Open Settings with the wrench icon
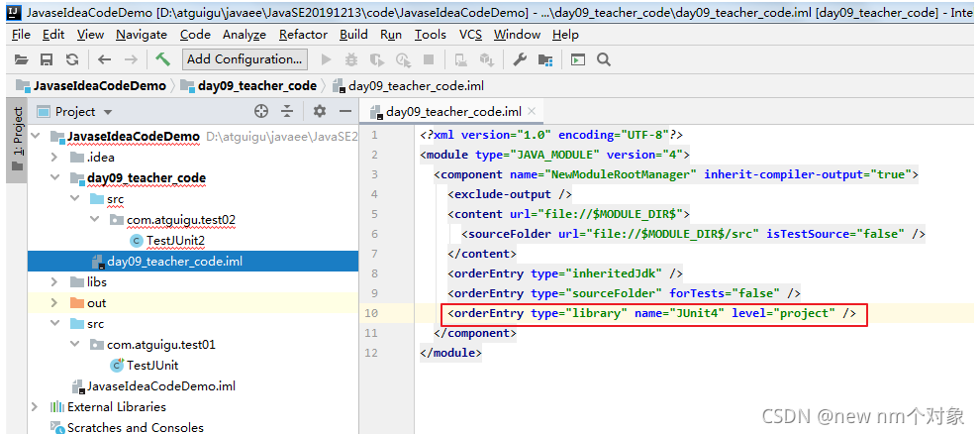The image size is (980, 434). 520,59
